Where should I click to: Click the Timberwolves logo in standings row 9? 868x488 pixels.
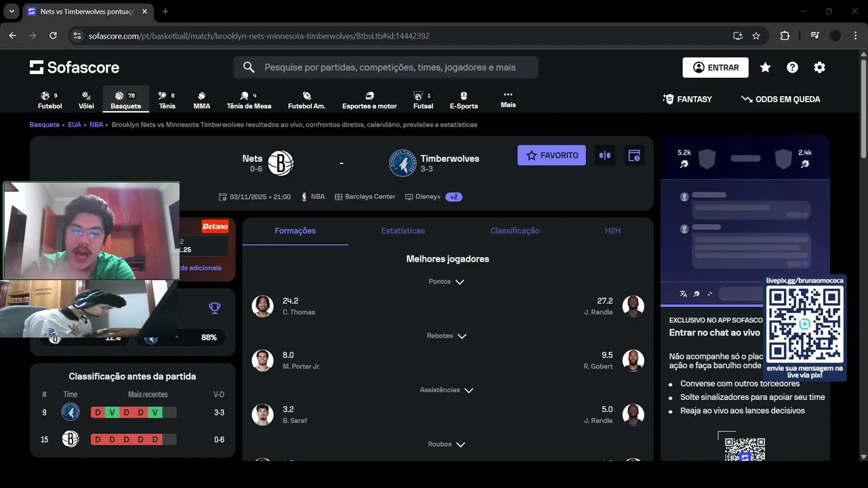pyautogui.click(x=71, y=412)
